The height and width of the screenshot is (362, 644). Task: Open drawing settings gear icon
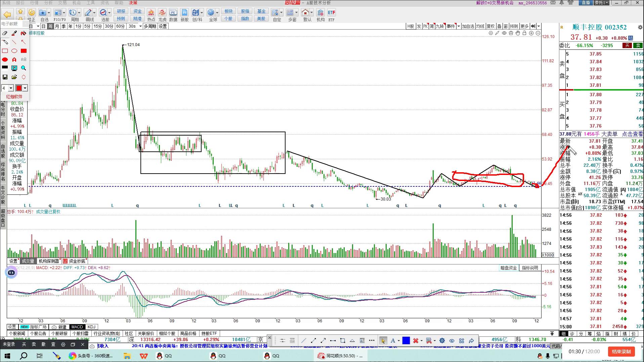pyautogui.click(x=442, y=340)
